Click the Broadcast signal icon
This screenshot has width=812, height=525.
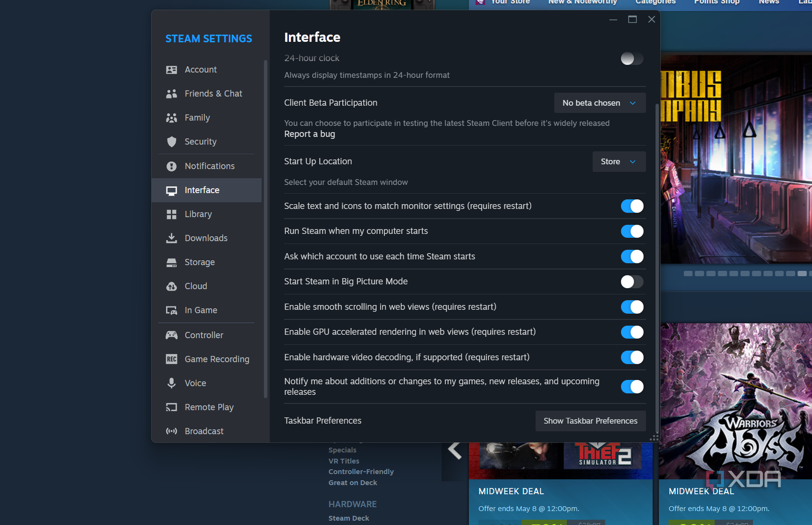pos(171,431)
